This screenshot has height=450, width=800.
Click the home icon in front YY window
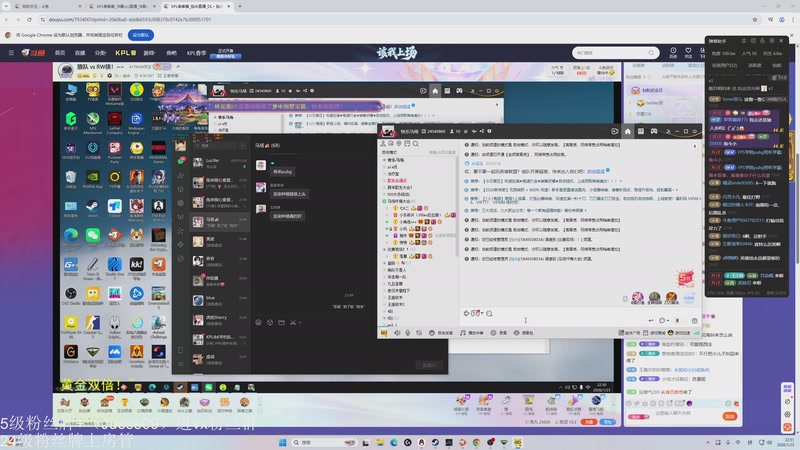tap(628, 131)
